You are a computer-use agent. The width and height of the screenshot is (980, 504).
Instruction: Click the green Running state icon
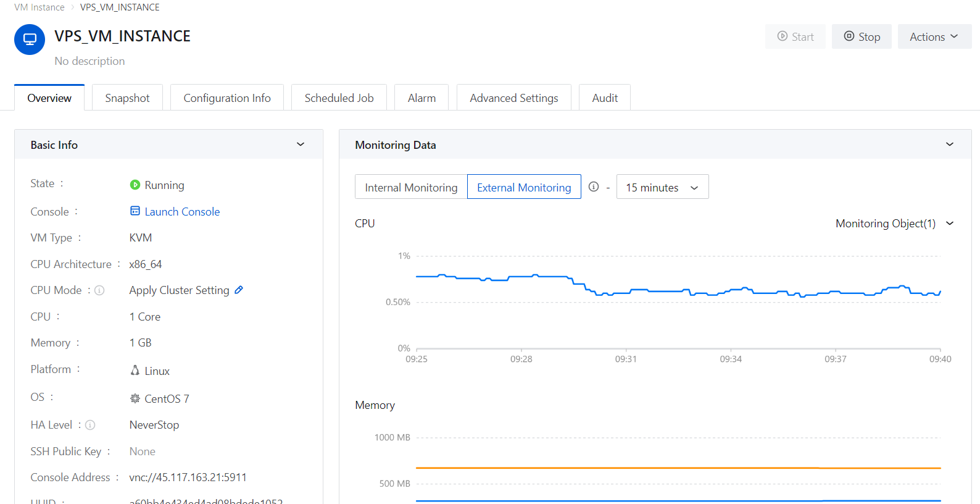click(x=135, y=185)
